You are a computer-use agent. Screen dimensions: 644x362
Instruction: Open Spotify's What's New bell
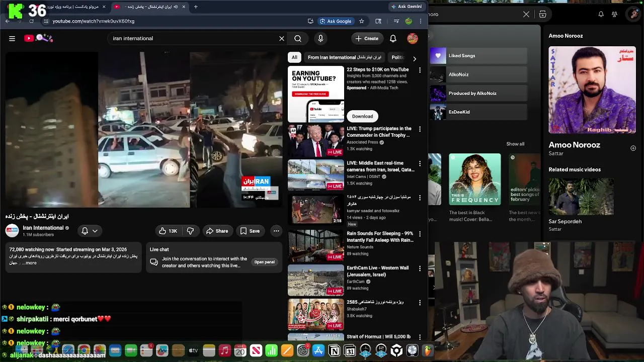pos(601,14)
